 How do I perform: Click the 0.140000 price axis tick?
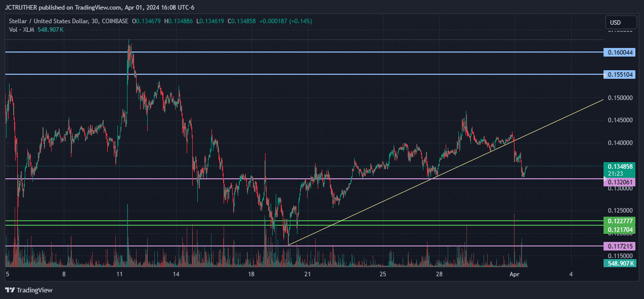click(620, 143)
